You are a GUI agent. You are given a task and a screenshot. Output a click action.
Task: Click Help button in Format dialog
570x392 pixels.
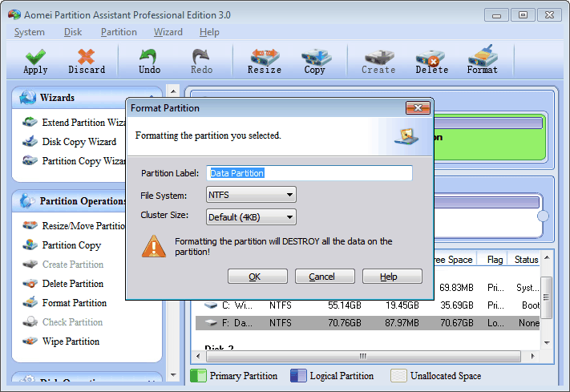click(392, 277)
